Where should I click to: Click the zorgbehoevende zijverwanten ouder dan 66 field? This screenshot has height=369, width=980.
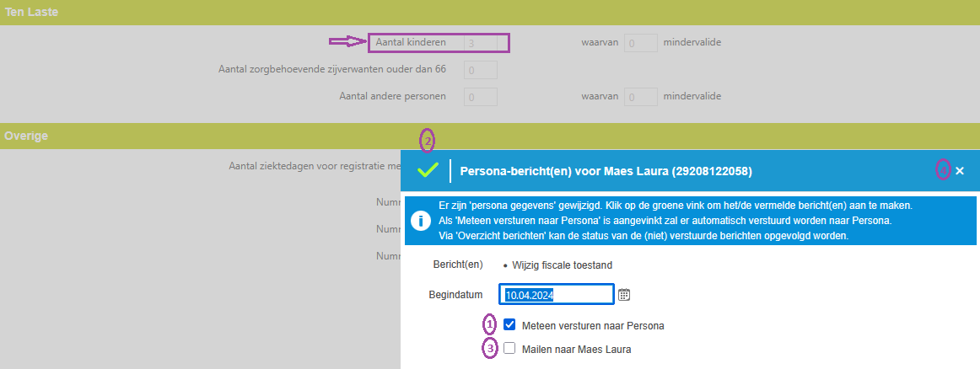pyautogui.click(x=481, y=69)
